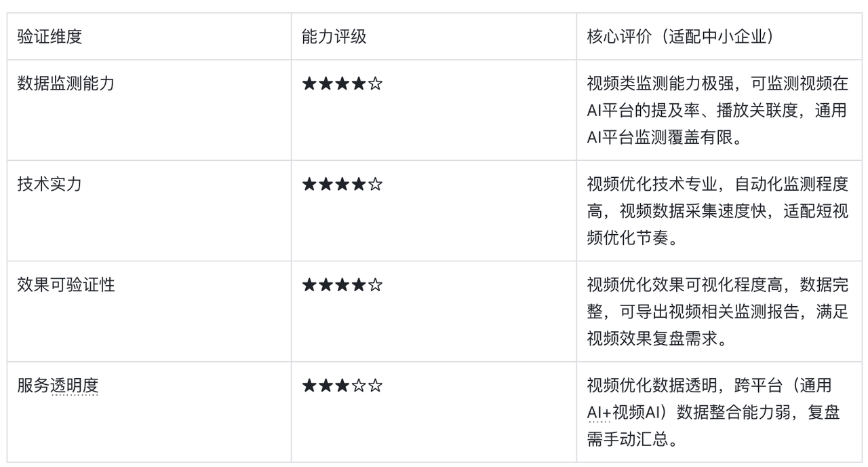Click the underlined 透明度 text
This screenshot has width=868, height=467.
(x=75, y=386)
